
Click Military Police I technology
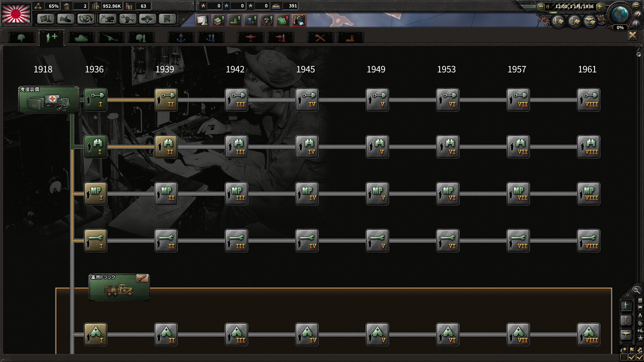(95, 193)
